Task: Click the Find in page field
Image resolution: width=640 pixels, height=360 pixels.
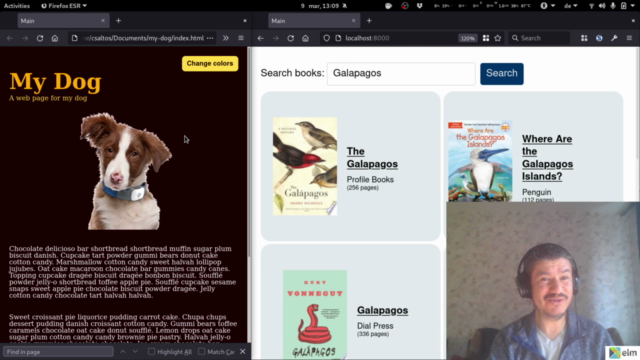Action: (58, 351)
